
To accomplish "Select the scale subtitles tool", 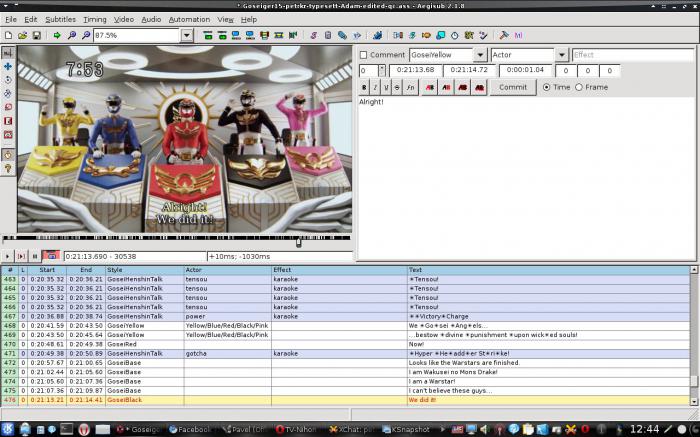I will click(x=8, y=107).
